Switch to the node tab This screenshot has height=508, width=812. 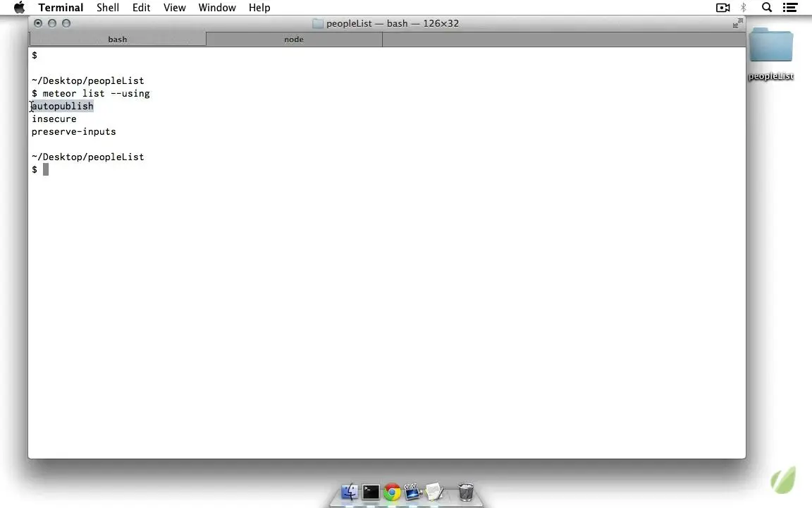point(294,40)
